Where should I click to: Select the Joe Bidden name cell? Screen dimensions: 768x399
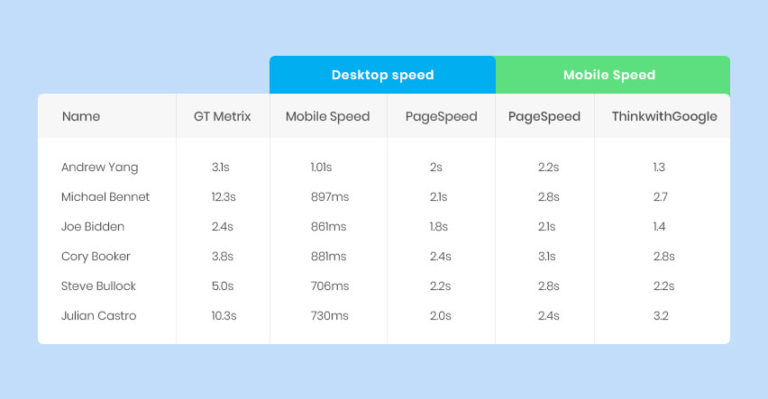pos(93,227)
